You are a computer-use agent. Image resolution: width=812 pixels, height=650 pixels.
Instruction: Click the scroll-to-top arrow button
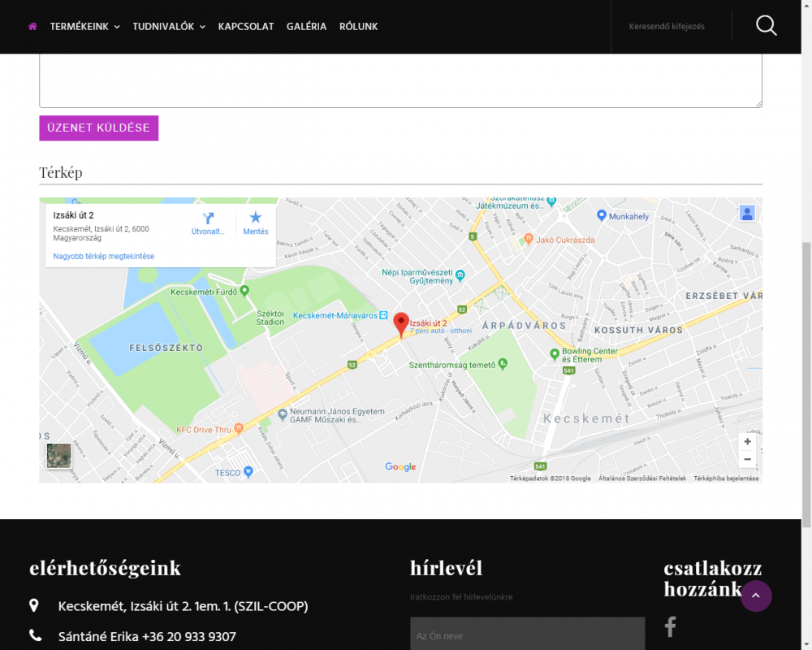pos(756,596)
